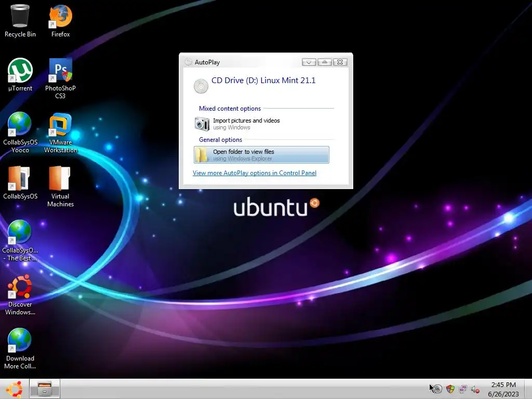Select the PhotoShoP CS3 shortcut

coord(60,78)
